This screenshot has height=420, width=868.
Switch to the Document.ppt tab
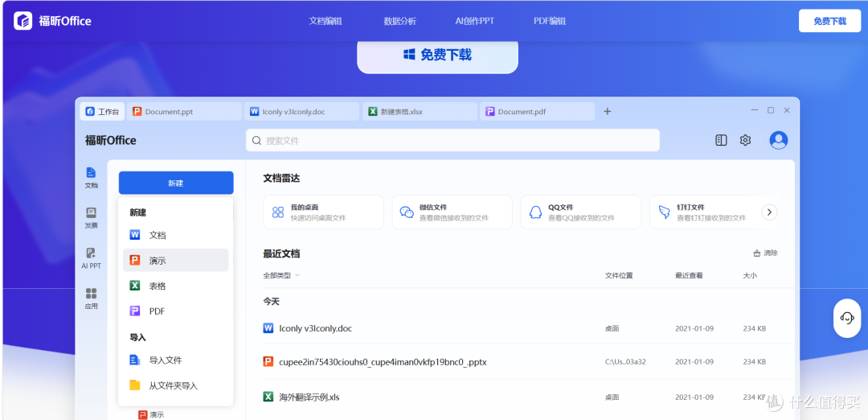184,111
